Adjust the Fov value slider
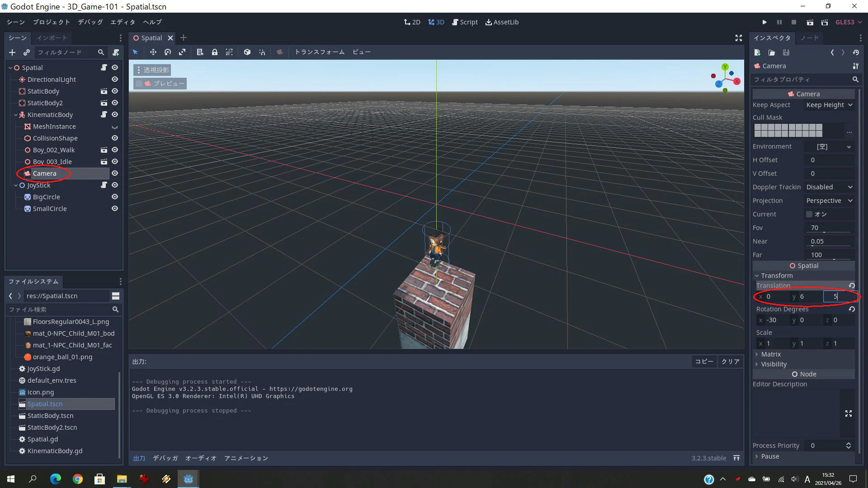The height and width of the screenshot is (488, 868). pos(829,232)
